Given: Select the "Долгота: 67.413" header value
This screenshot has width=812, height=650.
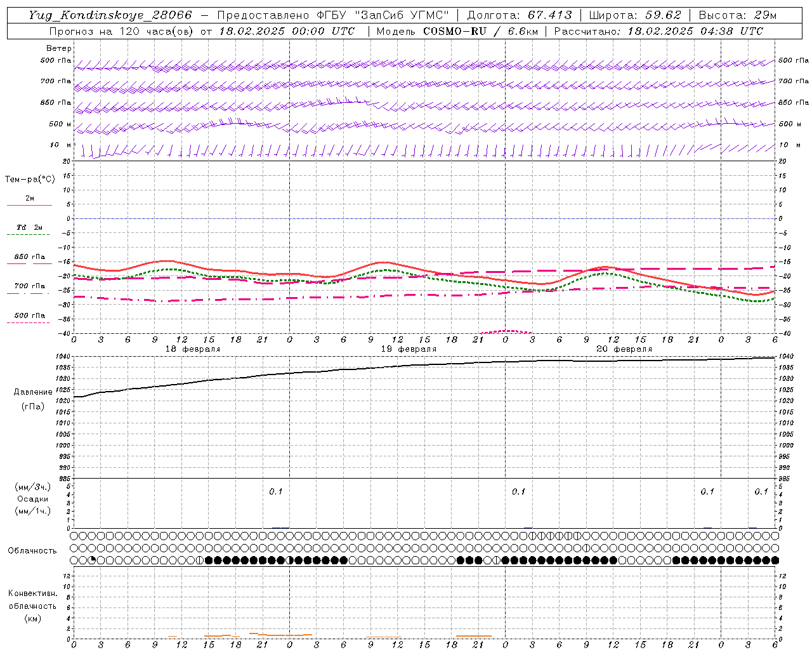Looking at the screenshot, I should (x=520, y=15).
